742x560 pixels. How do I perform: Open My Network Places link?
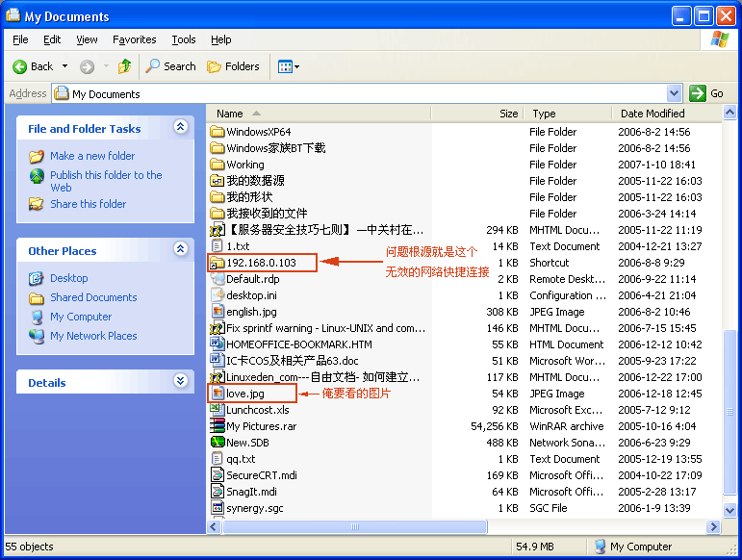pyautogui.click(x=93, y=336)
